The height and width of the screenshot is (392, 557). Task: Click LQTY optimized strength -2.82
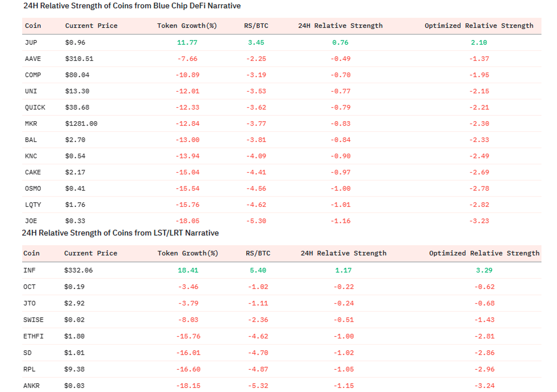[x=479, y=205]
